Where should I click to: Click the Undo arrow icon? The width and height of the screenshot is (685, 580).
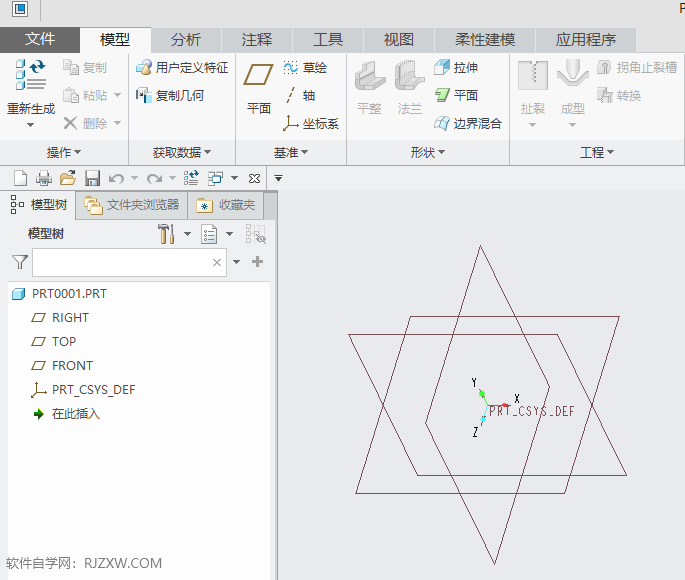(x=116, y=178)
